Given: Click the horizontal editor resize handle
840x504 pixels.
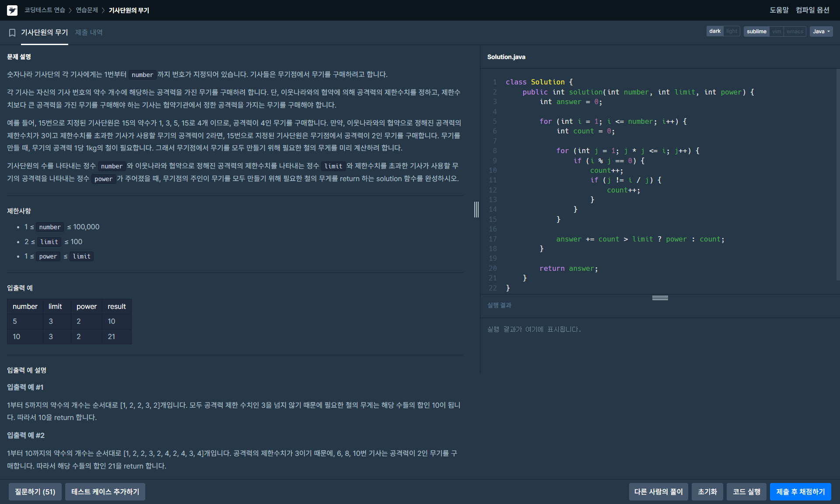Looking at the screenshot, I should (x=660, y=298).
